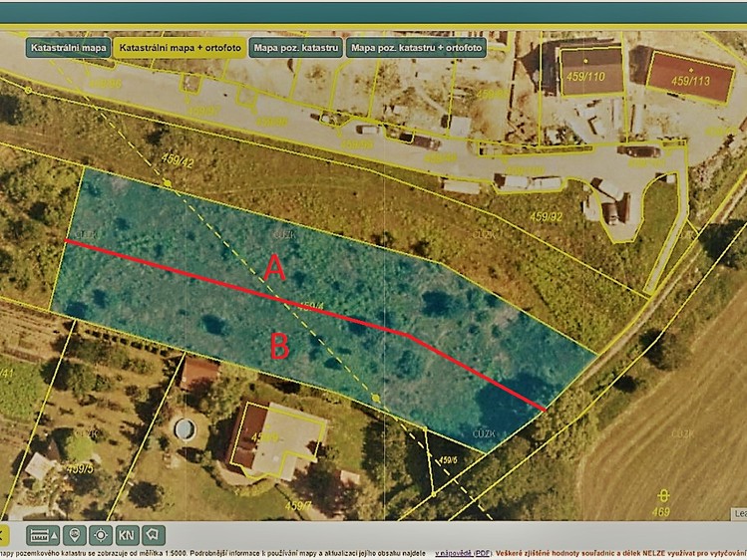Collapse panel via yellow arrow button
747x560 pixels.
pos(3,535)
